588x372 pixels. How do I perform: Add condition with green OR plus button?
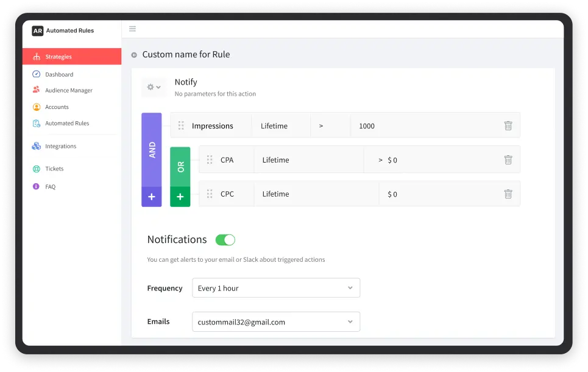click(180, 197)
